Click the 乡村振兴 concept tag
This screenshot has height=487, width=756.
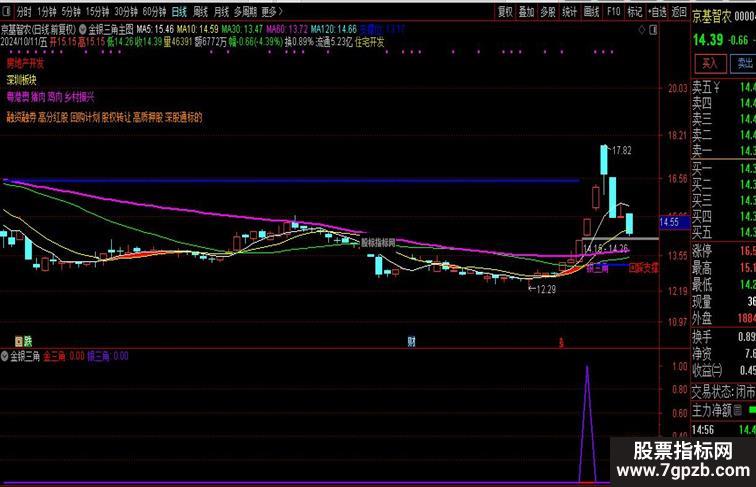coord(80,97)
